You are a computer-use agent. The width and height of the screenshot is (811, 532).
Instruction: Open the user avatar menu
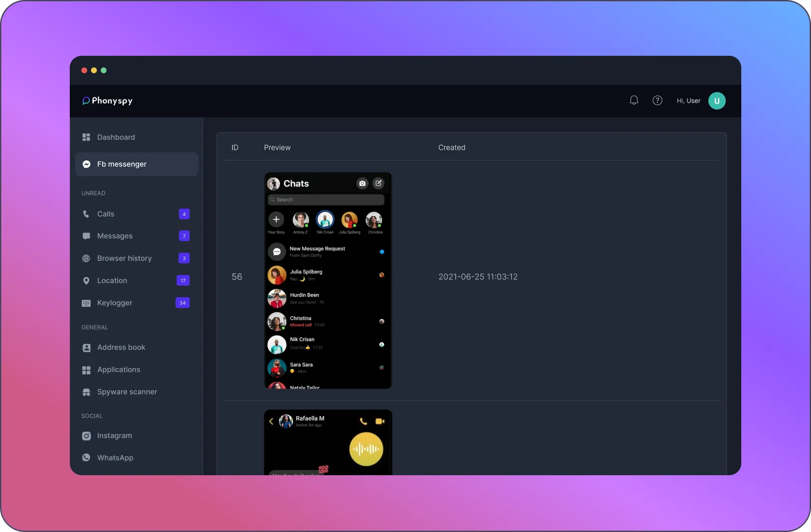pyautogui.click(x=717, y=101)
